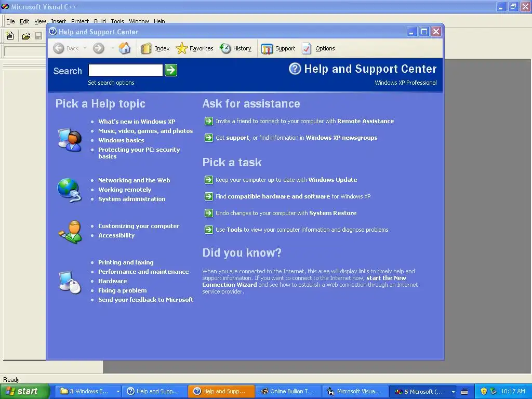Open the Options checklist icon
532x399 pixels.
(307, 48)
